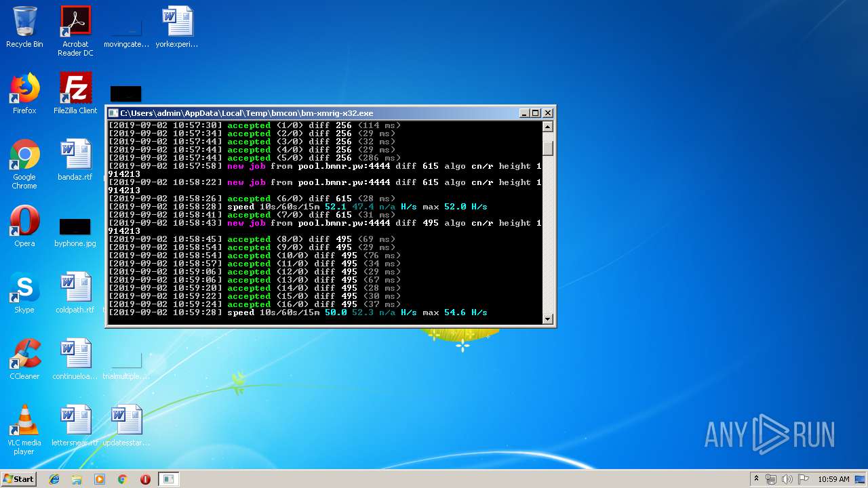Click the 'speed ... max 52.0 H/s' line
This screenshot has width=868, height=488.
pyautogui.click(x=298, y=207)
